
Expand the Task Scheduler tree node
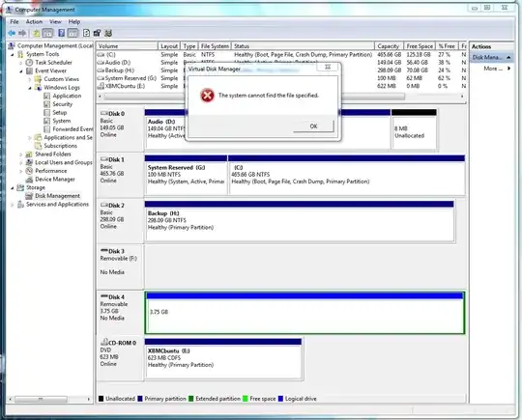click(x=21, y=63)
